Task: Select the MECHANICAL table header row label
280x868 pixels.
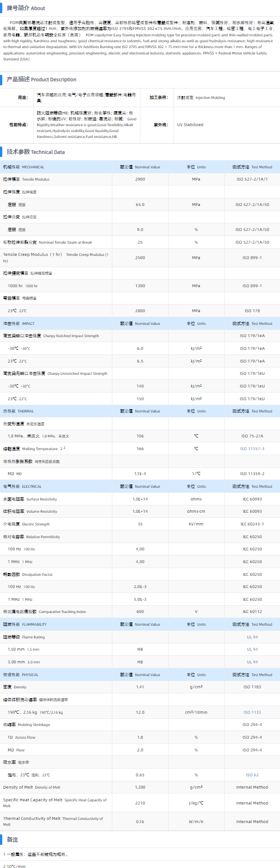Action: [24, 167]
